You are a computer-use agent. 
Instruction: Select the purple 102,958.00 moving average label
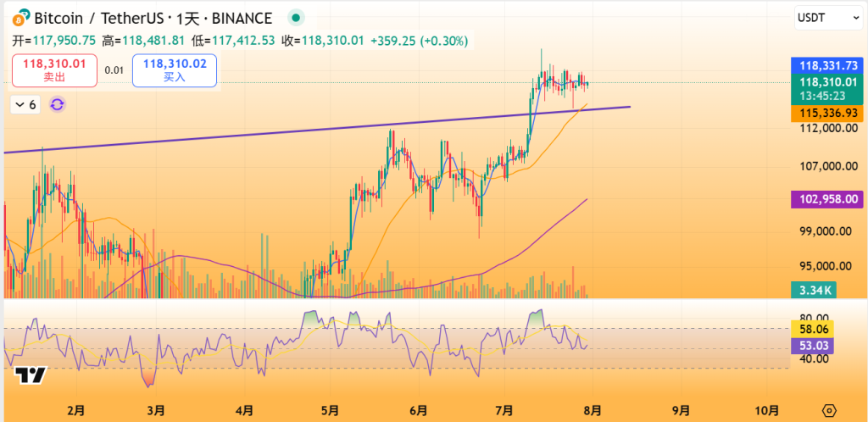coord(826,199)
